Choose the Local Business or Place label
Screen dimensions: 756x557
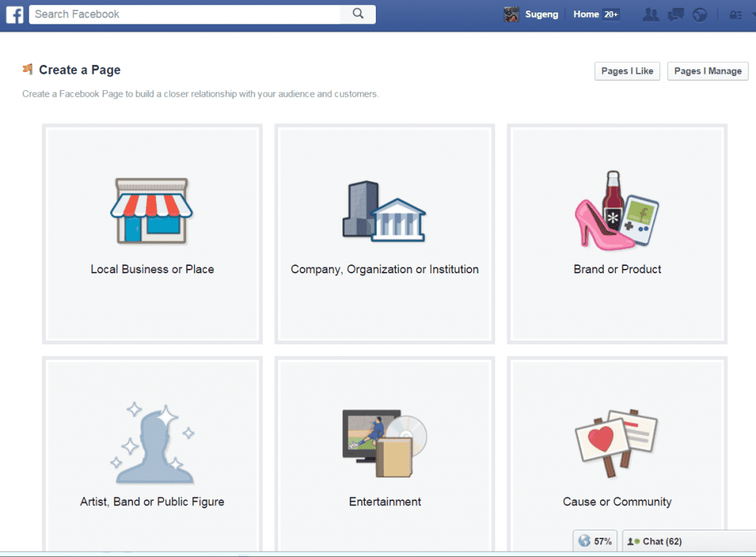152,269
